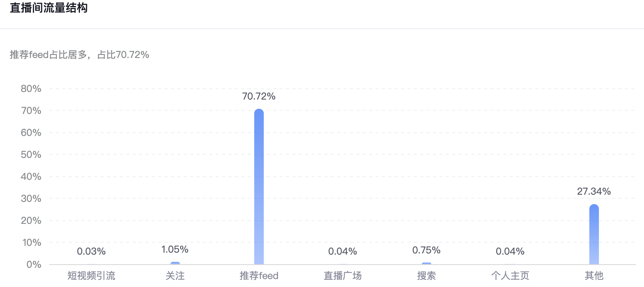This screenshot has height=287, width=644.
Task: Click the 关注 axis label
Action: click(x=175, y=276)
